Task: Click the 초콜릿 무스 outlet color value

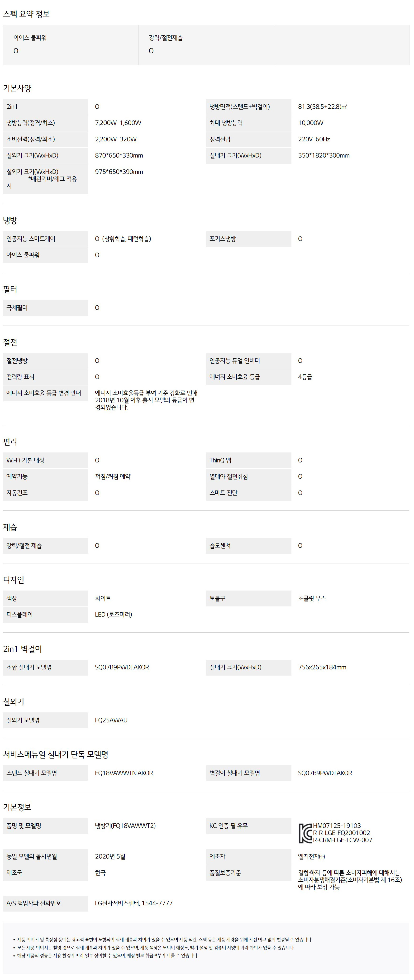Action: tap(312, 598)
